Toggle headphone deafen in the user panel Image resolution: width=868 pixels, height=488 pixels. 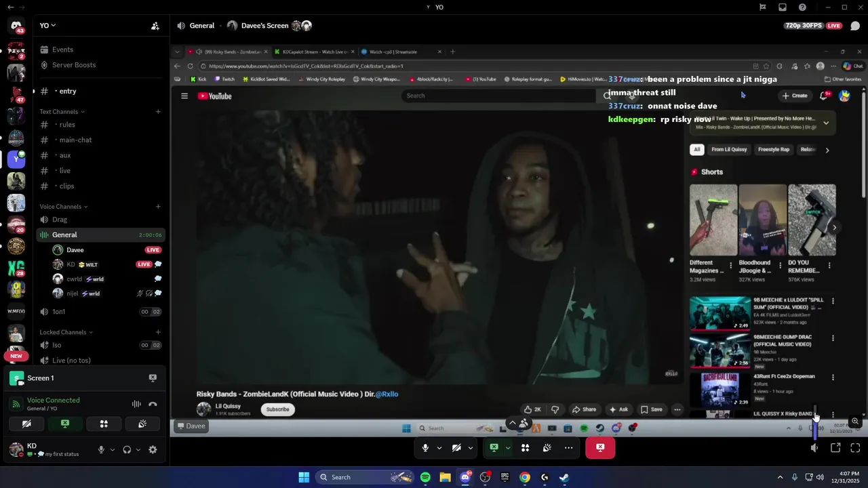coord(127,449)
